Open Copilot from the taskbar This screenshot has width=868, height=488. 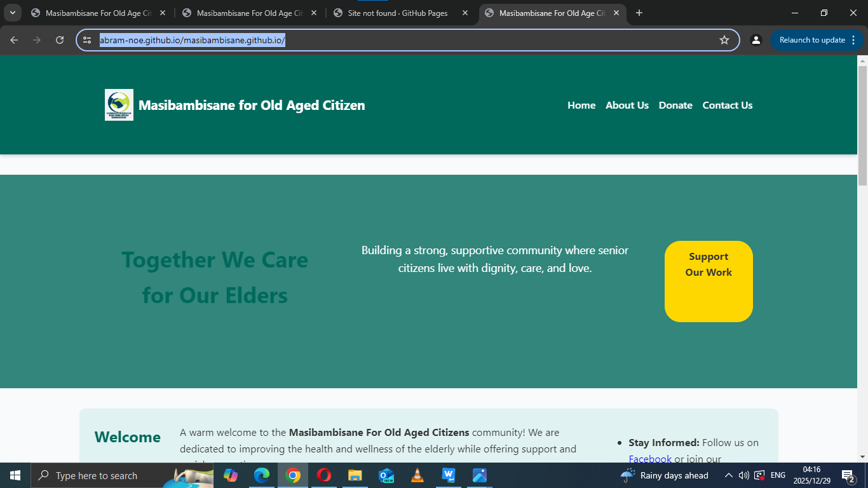[231, 475]
